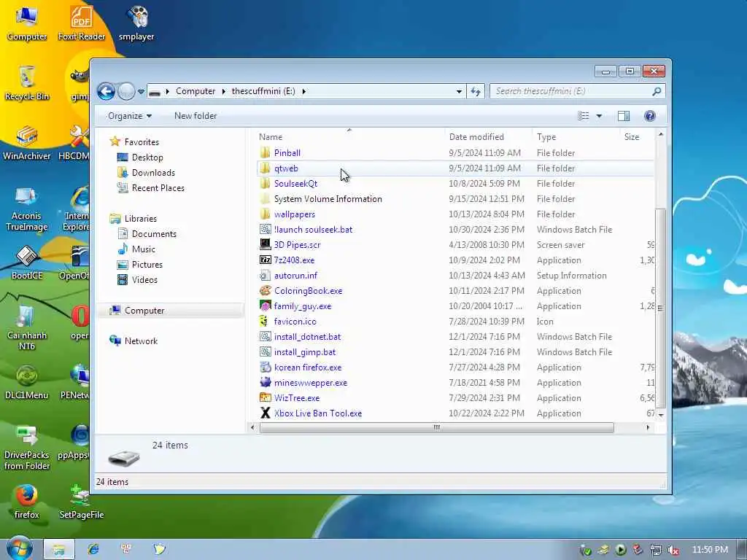Screen dimensions: 747x560
Task: Click the vertical scrollbar down arrow
Action: click(x=660, y=415)
